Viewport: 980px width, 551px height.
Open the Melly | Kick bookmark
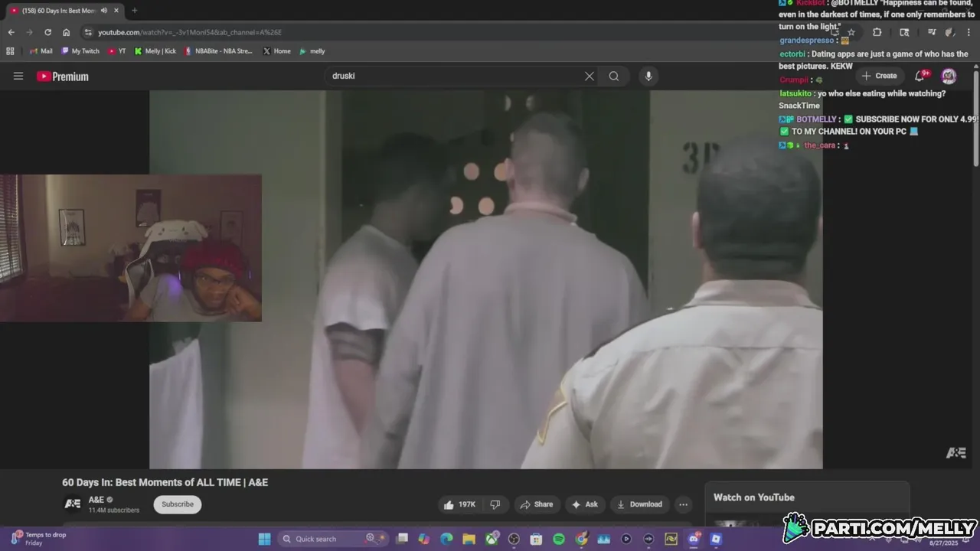point(155,51)
